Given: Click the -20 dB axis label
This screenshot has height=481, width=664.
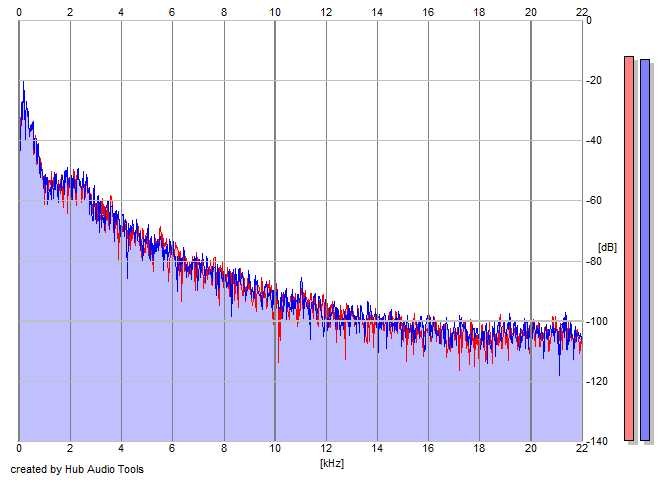Looking at the screenshot, I should [594, 80].
